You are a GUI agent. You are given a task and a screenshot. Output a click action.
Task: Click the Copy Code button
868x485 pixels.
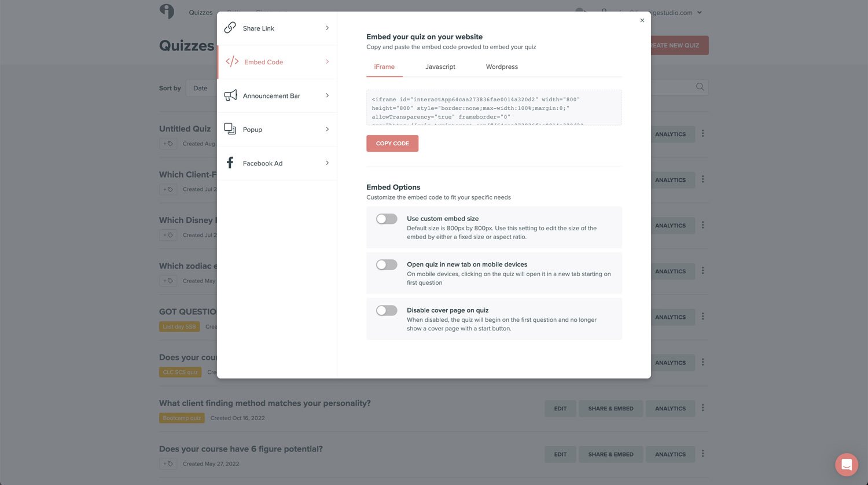[x=392, y=144]
